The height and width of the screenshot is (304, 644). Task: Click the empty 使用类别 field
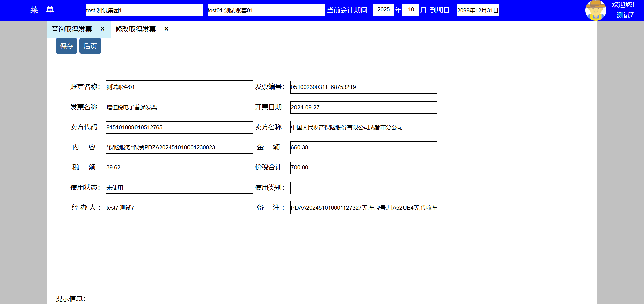click(364, 188)
